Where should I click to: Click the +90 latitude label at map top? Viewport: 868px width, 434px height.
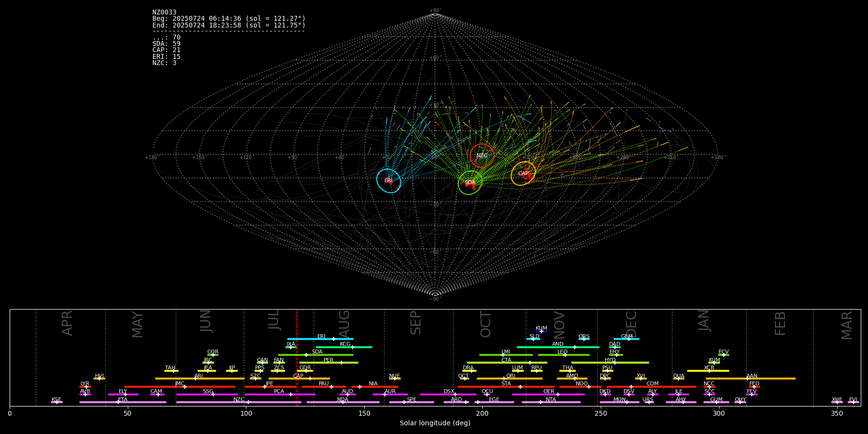435,11
